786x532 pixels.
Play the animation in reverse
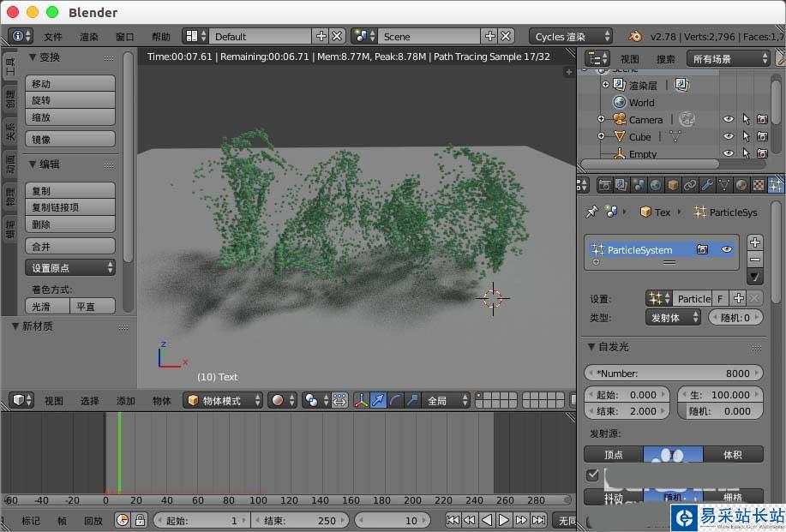click(x=486, y=521)
